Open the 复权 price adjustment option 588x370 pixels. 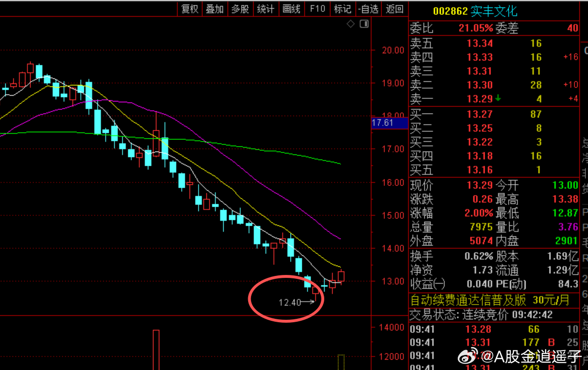[x=190, y=9]
